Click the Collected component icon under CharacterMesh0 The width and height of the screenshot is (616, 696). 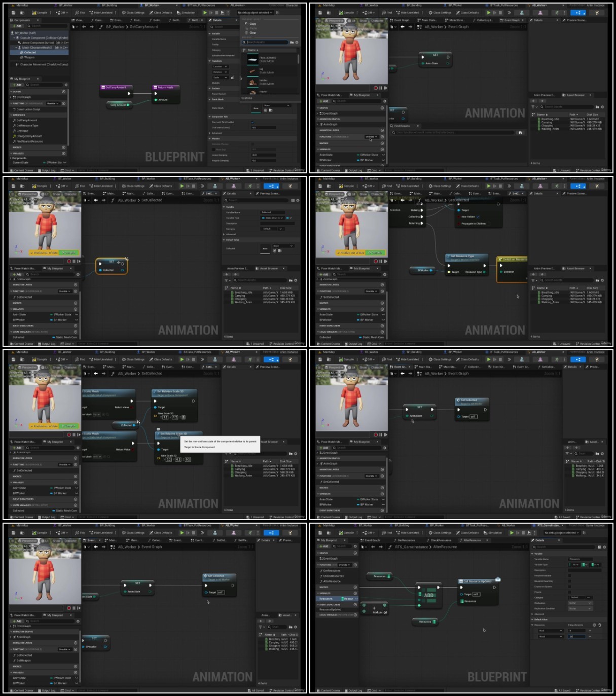tap(22, 52)
